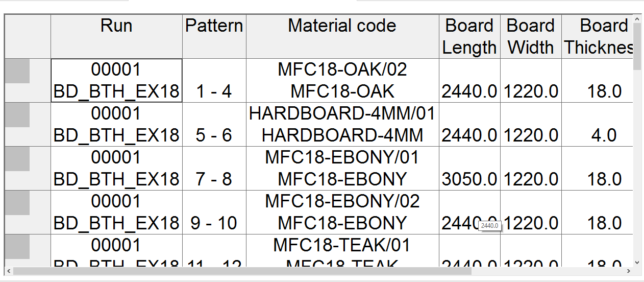Select the first Run cell 00001 BD_BTH_EX18
This screenshot has width=644, height=282.
click(116, 80)
